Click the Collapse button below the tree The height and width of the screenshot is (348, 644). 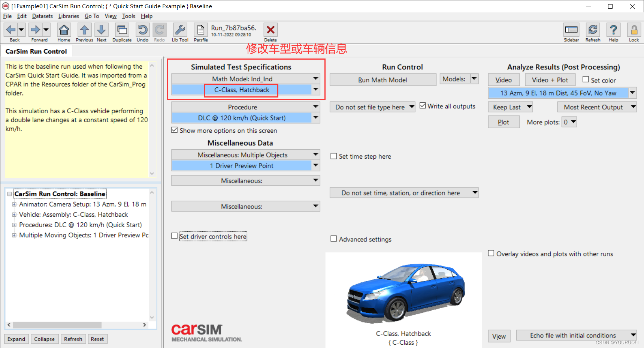(45, 339)
